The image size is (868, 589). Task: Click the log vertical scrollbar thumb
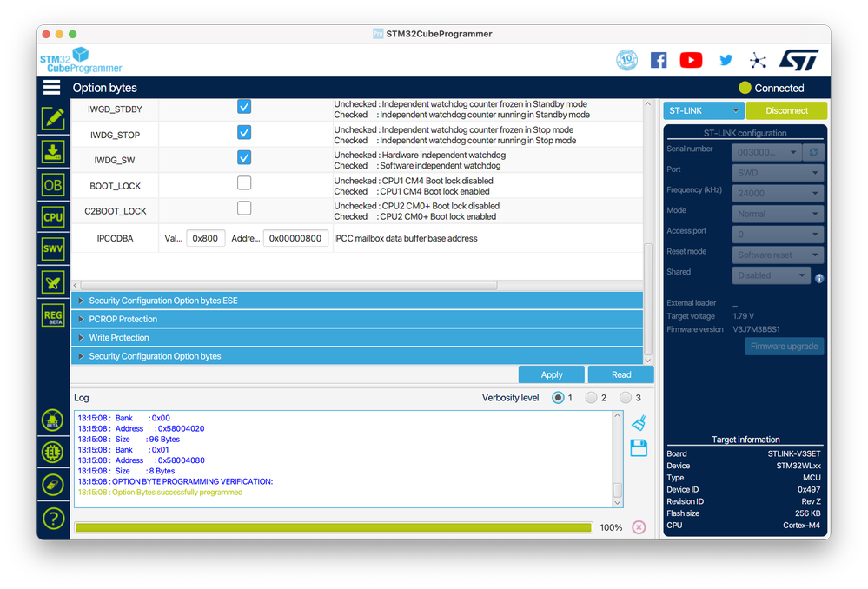click(x=617, y=490)
